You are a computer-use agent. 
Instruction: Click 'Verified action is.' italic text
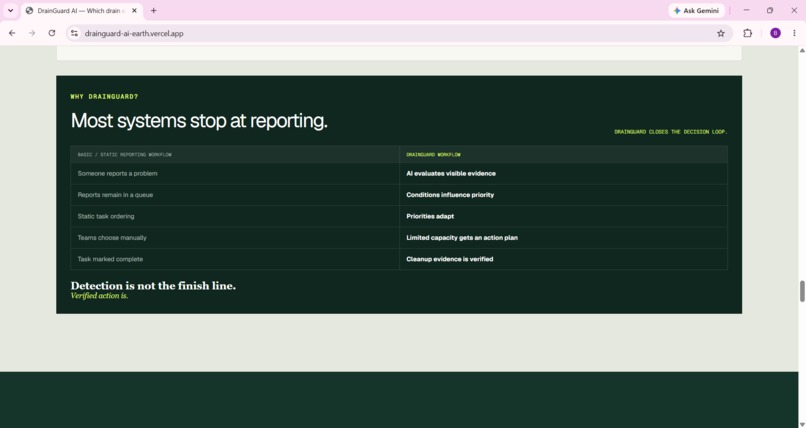click(99, 296)
